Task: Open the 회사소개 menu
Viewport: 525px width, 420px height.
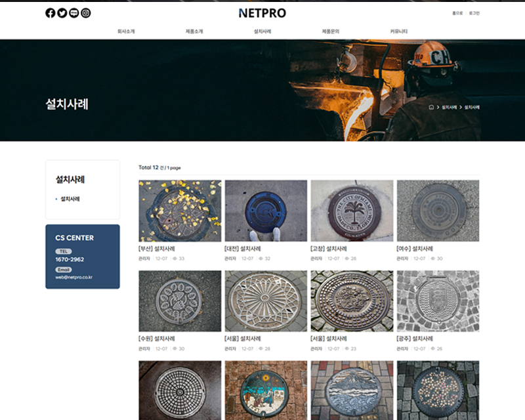Action: coord(126,31)
